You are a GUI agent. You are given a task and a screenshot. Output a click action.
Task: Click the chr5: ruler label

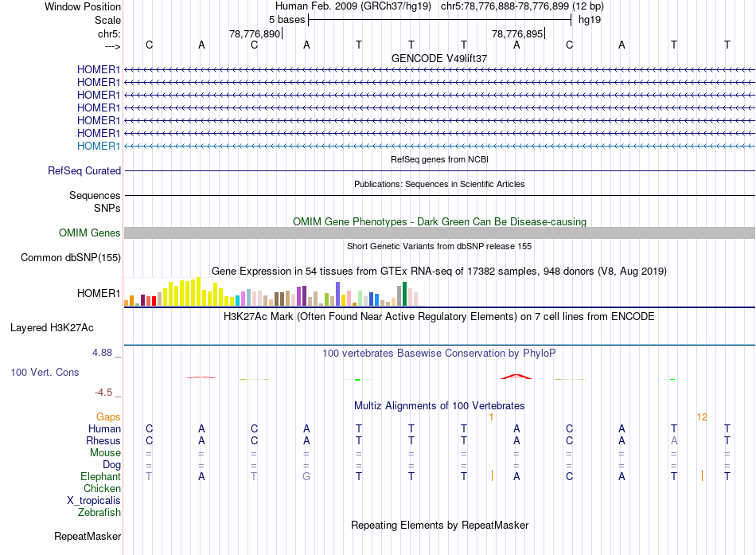pyautogui.click(x=109, y=33)
